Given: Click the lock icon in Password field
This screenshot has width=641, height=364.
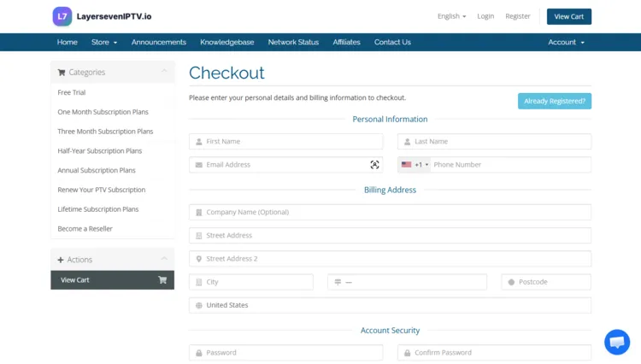Looking at the screenshot, I should coord(198,352).
